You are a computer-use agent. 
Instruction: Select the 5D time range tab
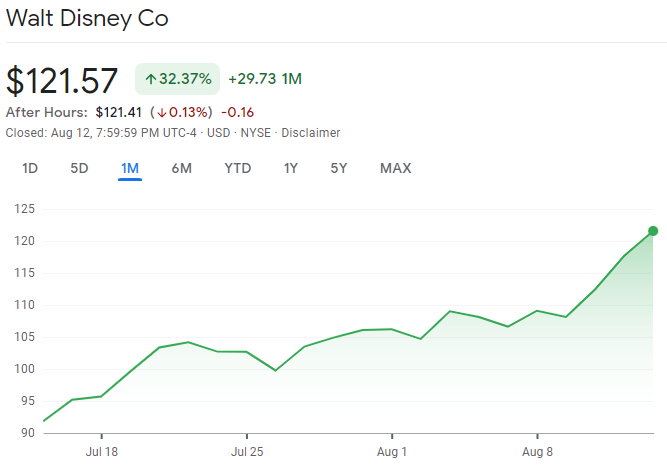[x=79, y=168]
